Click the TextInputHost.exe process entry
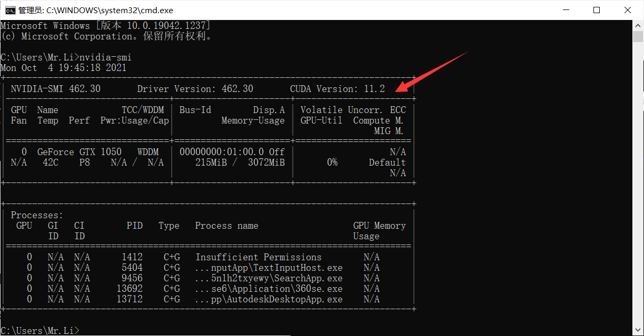Screen dimensions: 644x336 coord(269,268)
